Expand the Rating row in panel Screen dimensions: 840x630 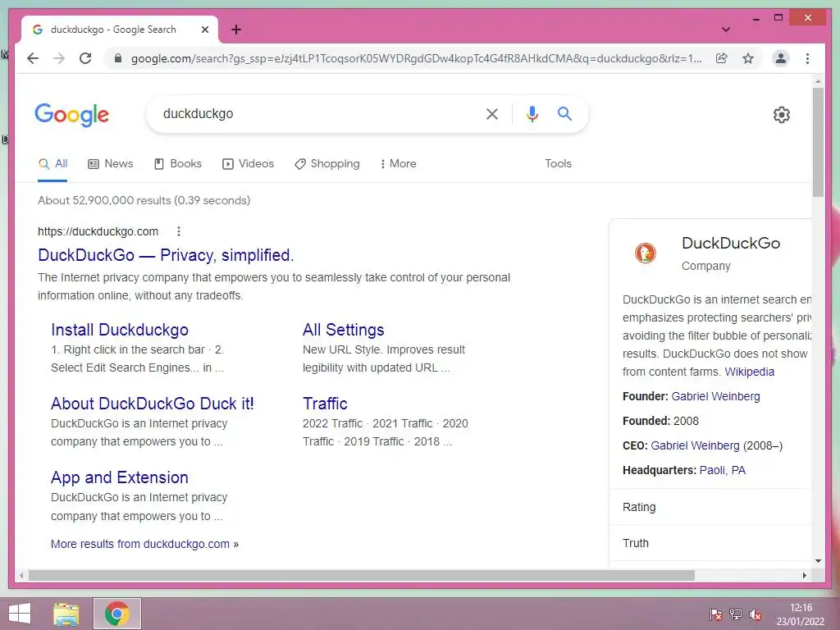(711, 507)
